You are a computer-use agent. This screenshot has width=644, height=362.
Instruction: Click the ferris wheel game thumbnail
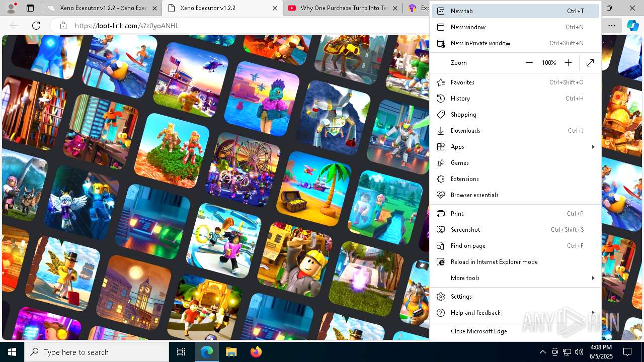(x=242, y=169)
